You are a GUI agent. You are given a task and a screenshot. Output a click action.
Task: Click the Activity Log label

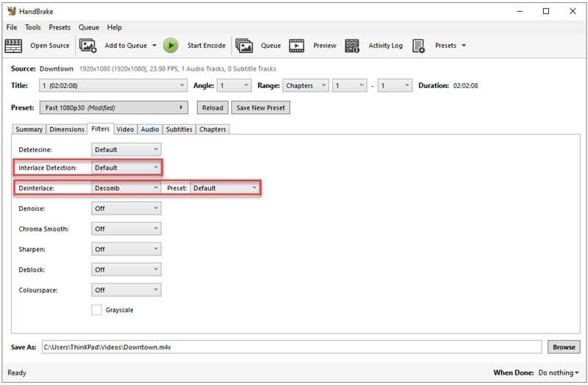coord(385,46)
